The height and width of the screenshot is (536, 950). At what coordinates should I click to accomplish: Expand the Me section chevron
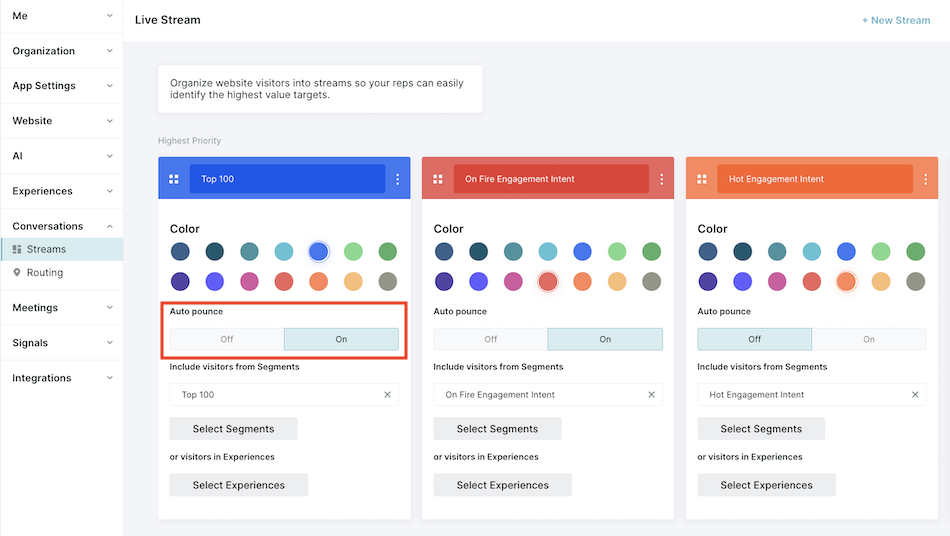click(x=110, y=16)
